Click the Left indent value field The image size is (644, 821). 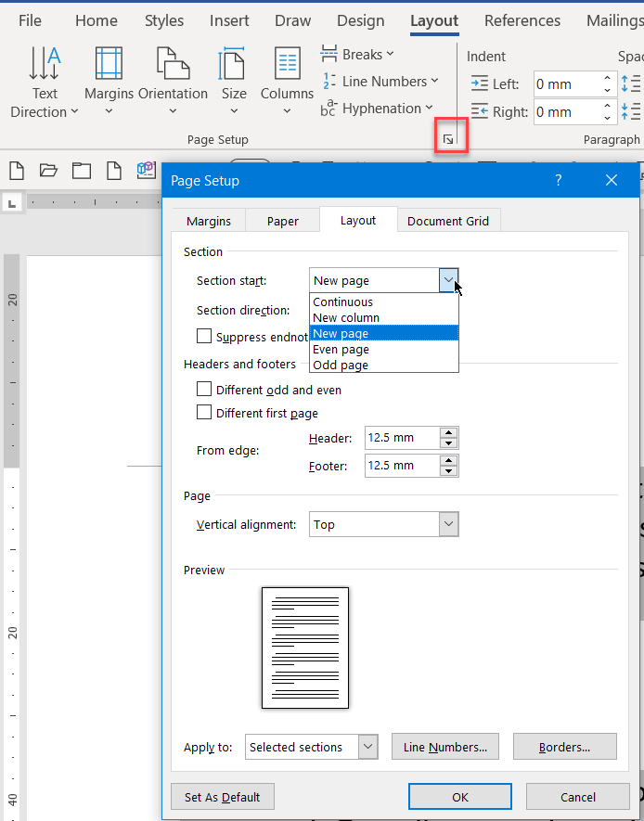(567, 84)
